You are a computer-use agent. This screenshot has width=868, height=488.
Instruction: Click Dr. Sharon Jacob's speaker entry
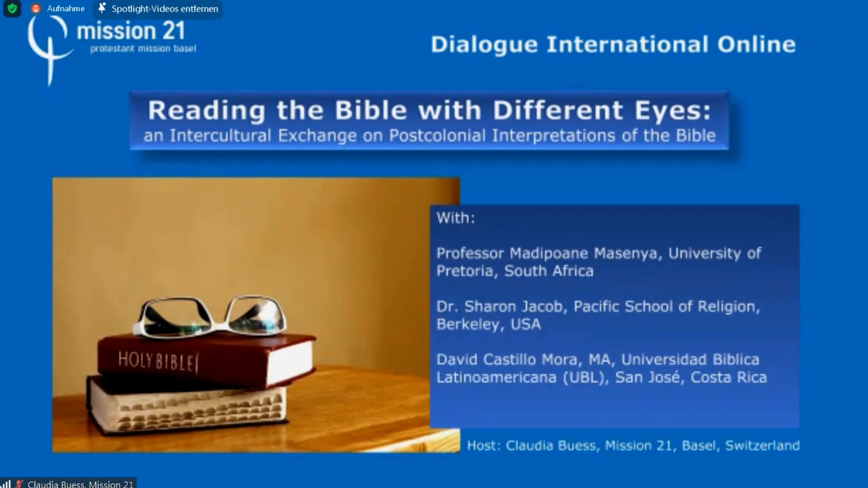coord(598,315)
